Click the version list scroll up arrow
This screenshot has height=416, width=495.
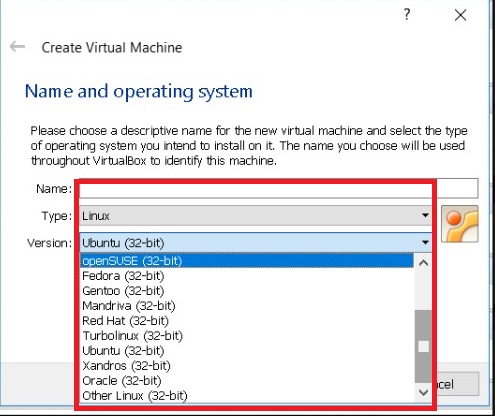pos(423,263)
